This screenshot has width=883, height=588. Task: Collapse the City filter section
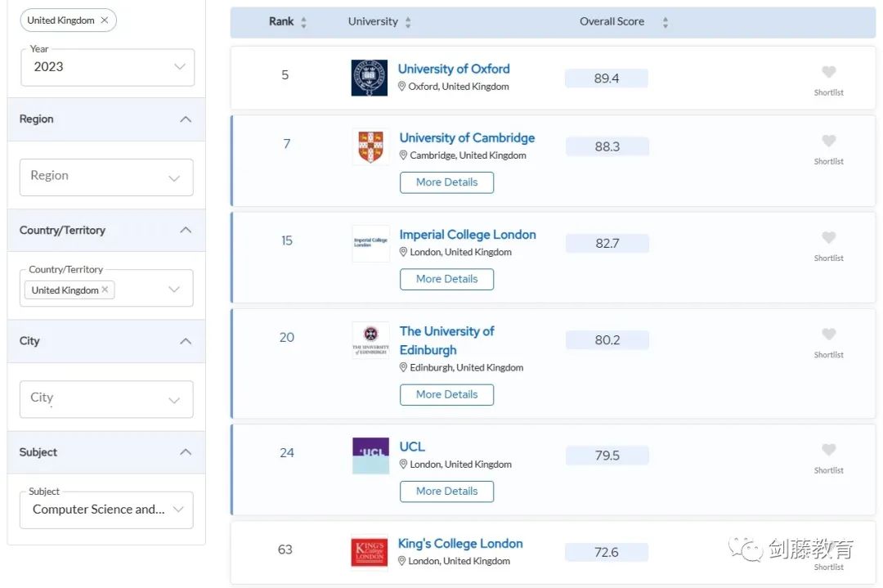click(x=186, y=341)
